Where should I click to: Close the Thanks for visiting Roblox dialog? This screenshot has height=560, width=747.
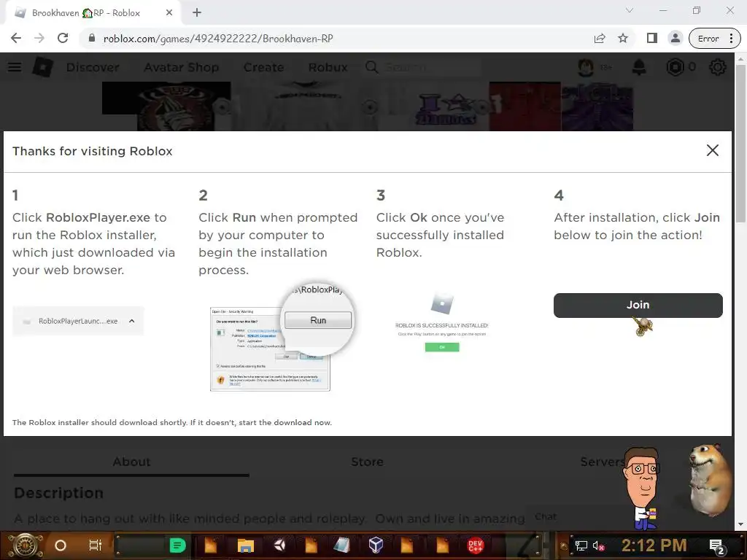(x=712, y=150)
